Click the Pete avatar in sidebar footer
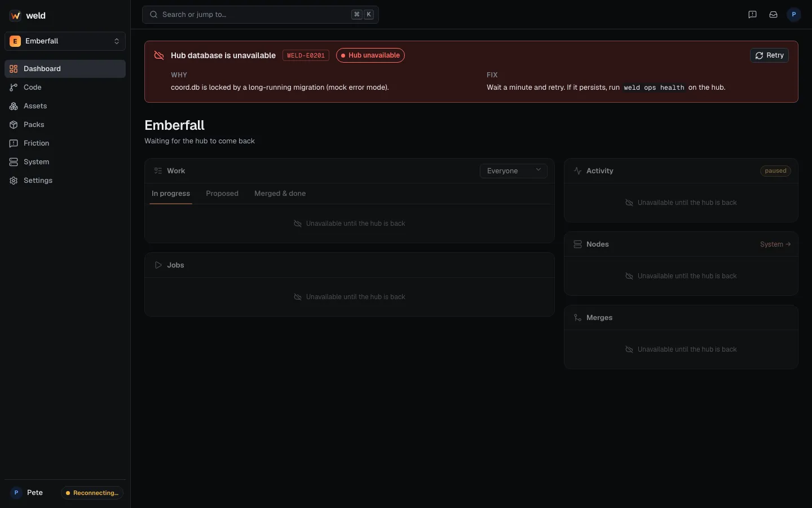Screen dimensions: 812x508 coord(16,493)
